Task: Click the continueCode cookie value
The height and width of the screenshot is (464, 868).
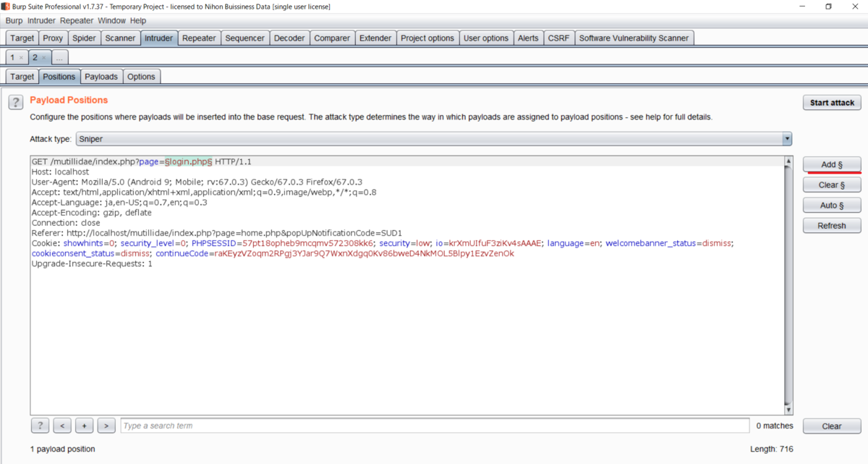Action: pos(362,253)
